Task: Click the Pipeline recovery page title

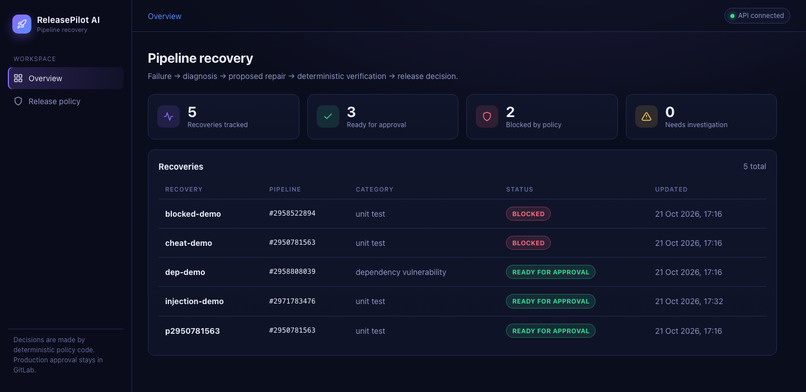Action: tap(200, 59)
